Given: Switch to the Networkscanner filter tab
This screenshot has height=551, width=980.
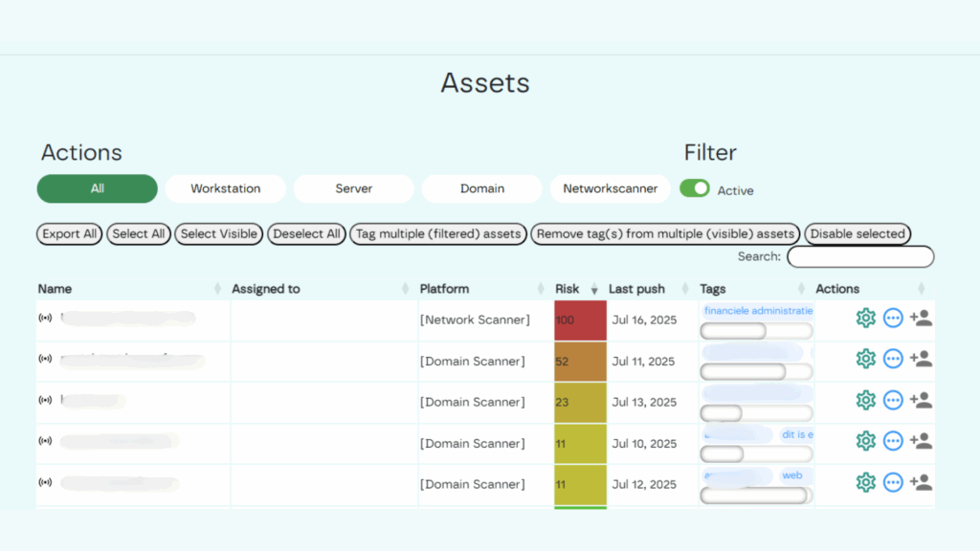Looking at the screenshot, I should [610, 188].
